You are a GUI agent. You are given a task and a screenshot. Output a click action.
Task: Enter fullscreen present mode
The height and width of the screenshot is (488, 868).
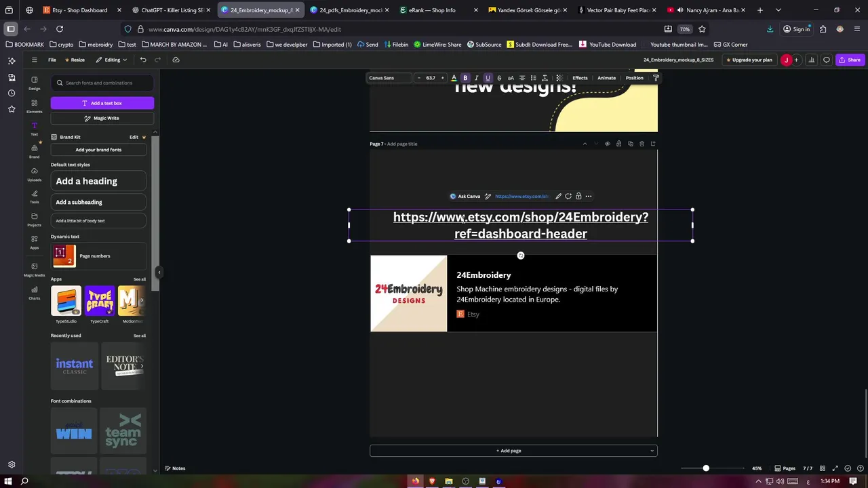point(835,468)
